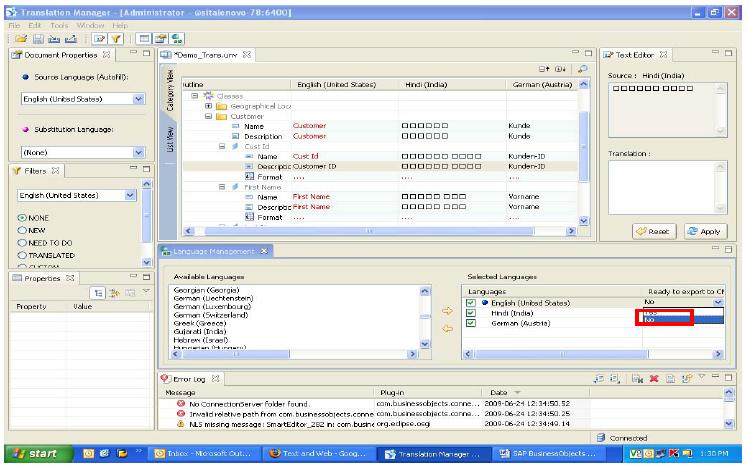The width and height of the screenshot is (747, 469).
Task: Open the Source Language dropdown
Action: coord(138,99)
